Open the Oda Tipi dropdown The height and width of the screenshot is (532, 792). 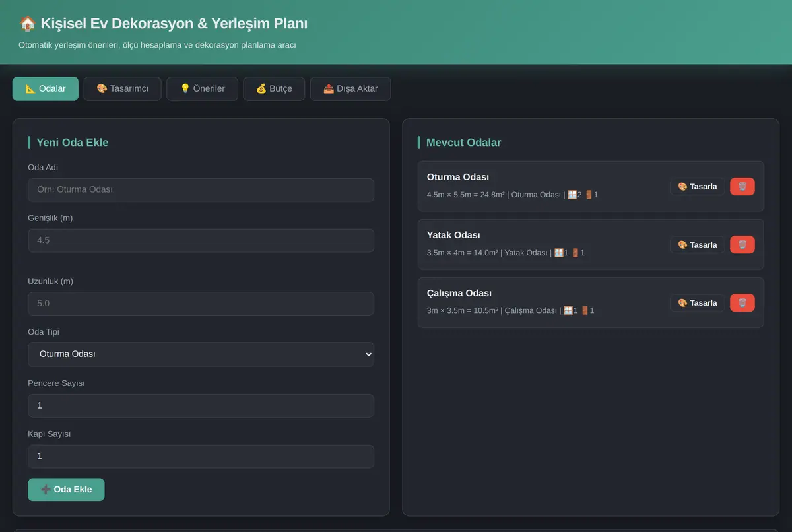pyautogui.click(x=201, y=354)
